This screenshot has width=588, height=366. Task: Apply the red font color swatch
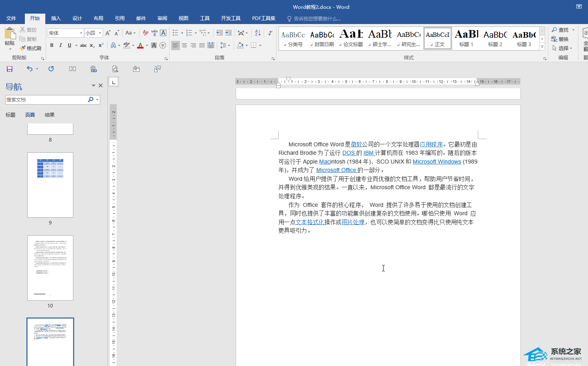(140, 46)
